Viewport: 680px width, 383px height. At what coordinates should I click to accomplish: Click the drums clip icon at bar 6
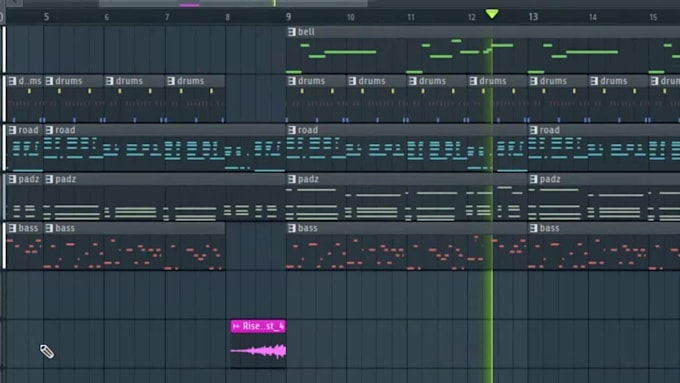coord(109,81)
